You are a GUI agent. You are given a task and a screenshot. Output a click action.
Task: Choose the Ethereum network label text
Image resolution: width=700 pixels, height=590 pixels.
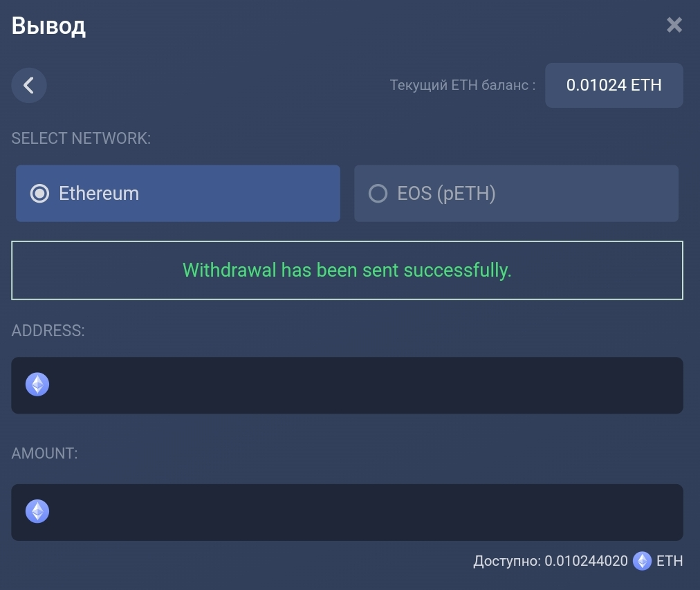point(99,194)
